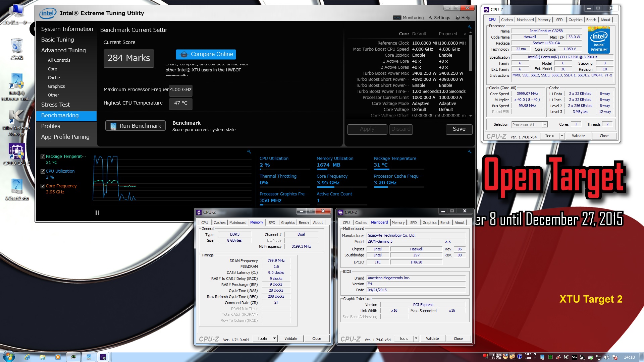Open Tools dropdown arrow in top CPU-Z
This screenshot has width=644, height=362.
click(x=562, y=136)
